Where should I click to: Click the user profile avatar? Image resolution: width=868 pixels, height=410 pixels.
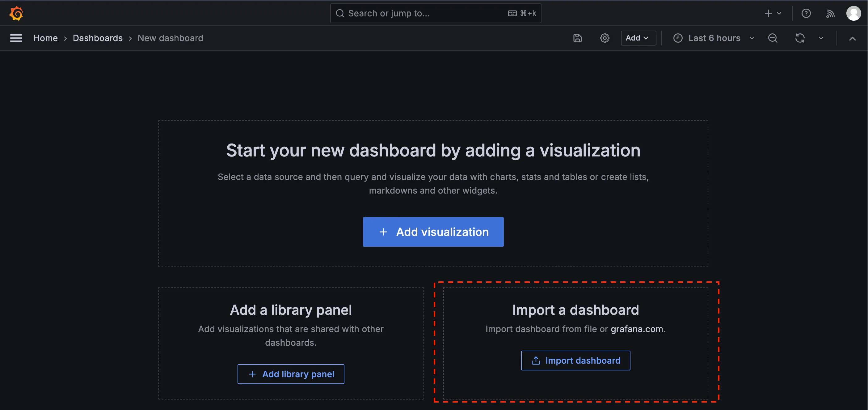point(853,14)
